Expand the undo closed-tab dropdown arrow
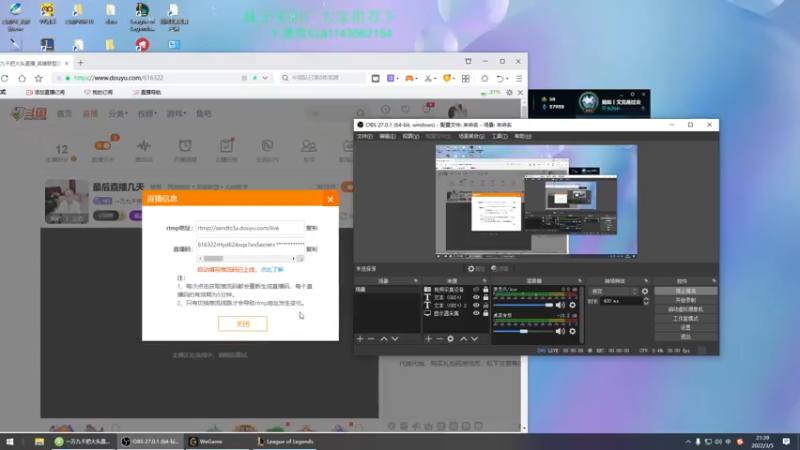This screenshot has width=800, height=450. [507, 79]
